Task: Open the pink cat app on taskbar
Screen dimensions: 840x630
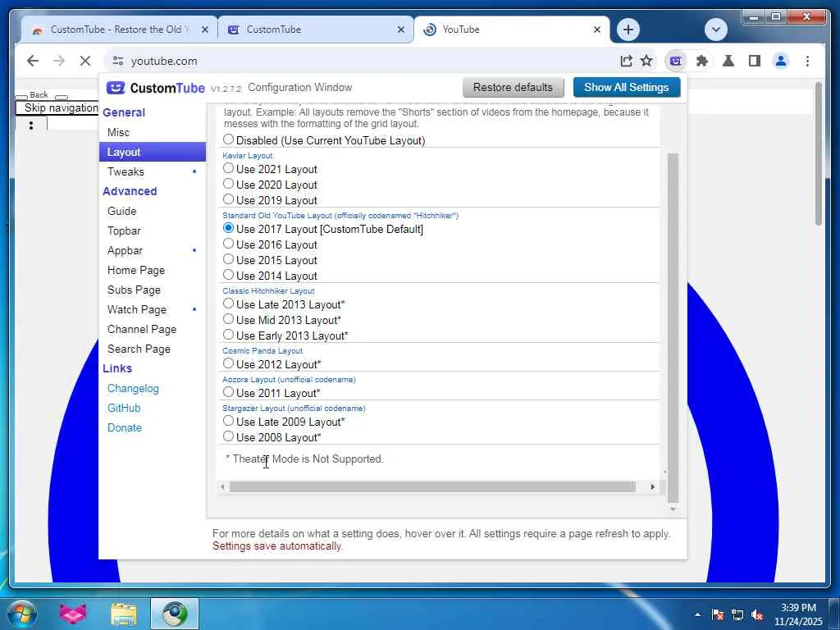Action: click(x=72, y=614)
